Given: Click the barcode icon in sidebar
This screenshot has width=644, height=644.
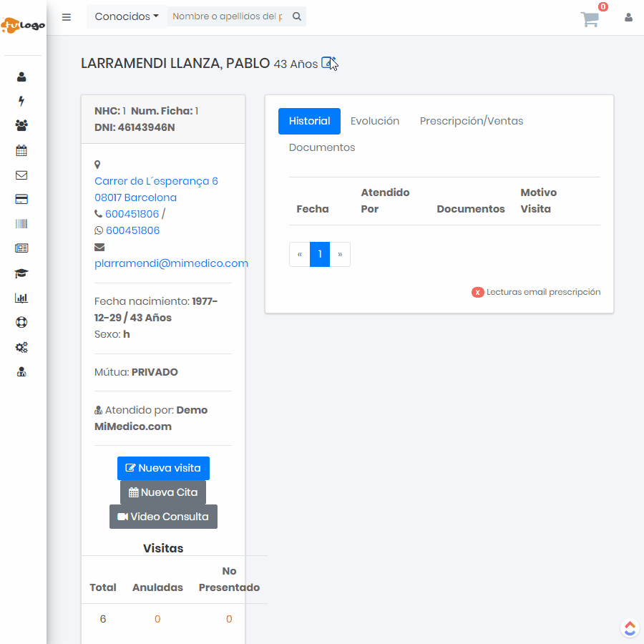Looking at the screenshot, I should pos(21,224).
